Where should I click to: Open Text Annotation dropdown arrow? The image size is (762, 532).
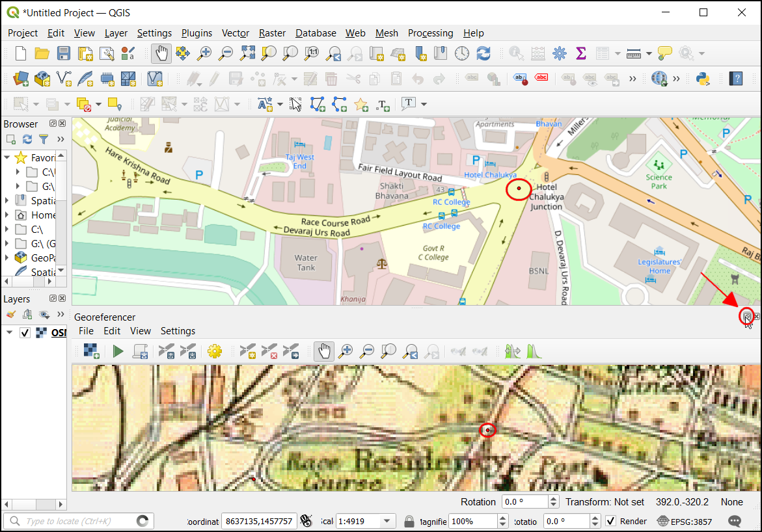coord(424,104)
